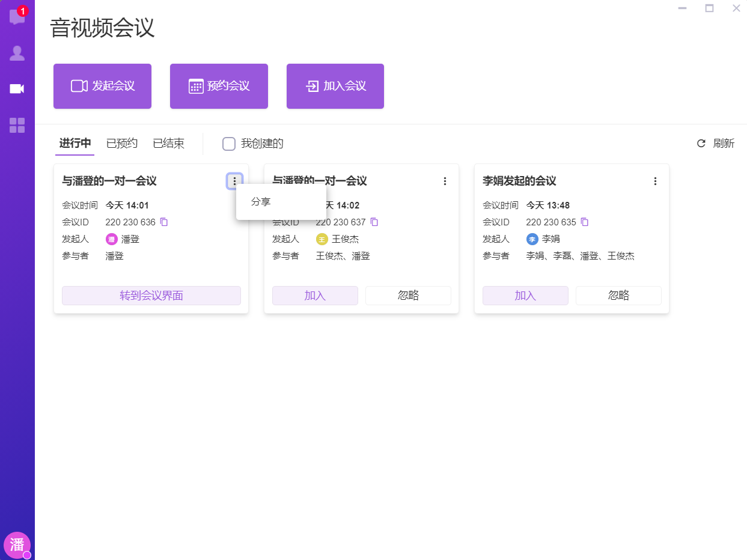The height and width of the screenshot is (560, 747).
Task: Click the 发起会议 button
Action: [x=102, y=87]
